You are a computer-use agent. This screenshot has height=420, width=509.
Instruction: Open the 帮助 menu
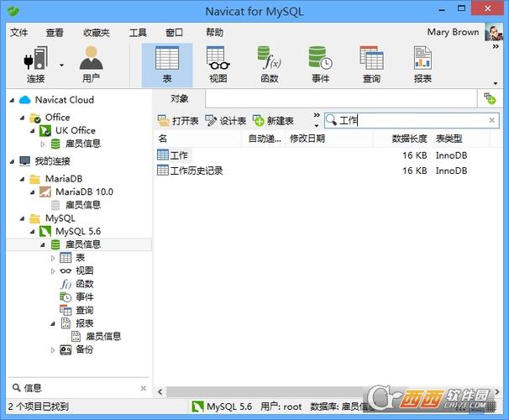[x=214, y=33]
